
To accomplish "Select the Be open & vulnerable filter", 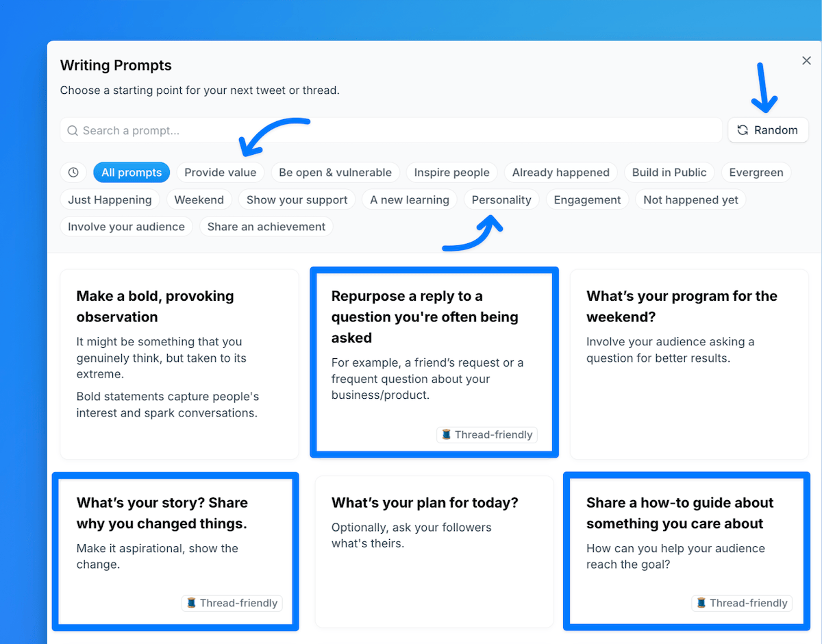I will pos(335,173).
